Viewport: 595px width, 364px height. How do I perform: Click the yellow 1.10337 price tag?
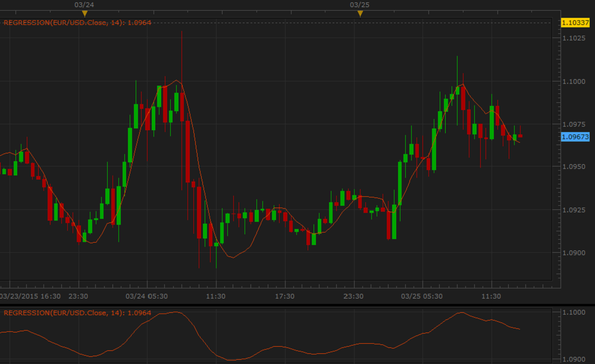click(x=575, y=23)
